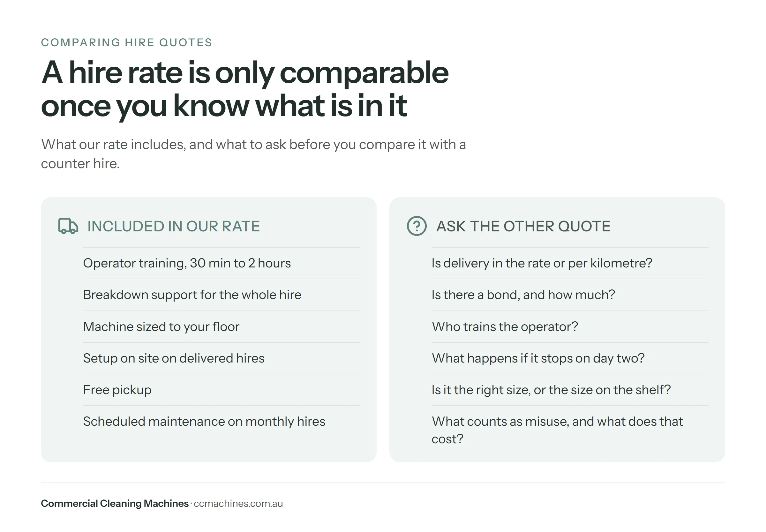Select 'Machine sized to your floor' item
The width and height of the screenshot is (766, 532).
pos(161,327)
